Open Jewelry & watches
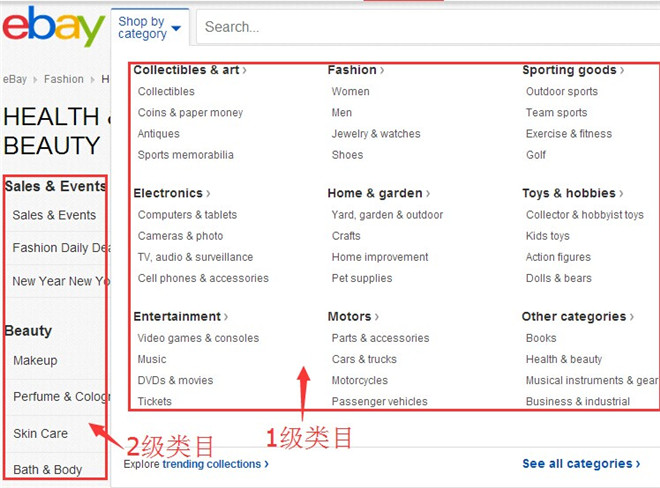Image resolution: width=660 pixels, height=488 pixels. [x=376, y=134]
